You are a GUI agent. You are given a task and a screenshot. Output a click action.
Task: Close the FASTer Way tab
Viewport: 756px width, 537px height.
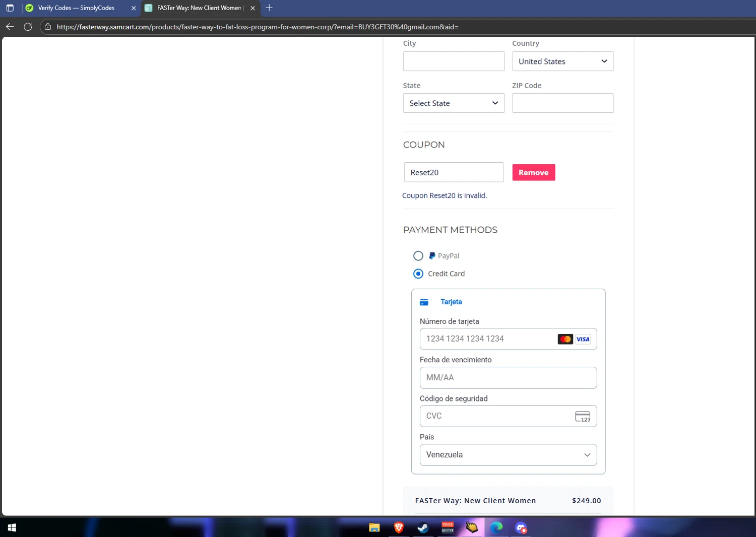click(253, 8)
